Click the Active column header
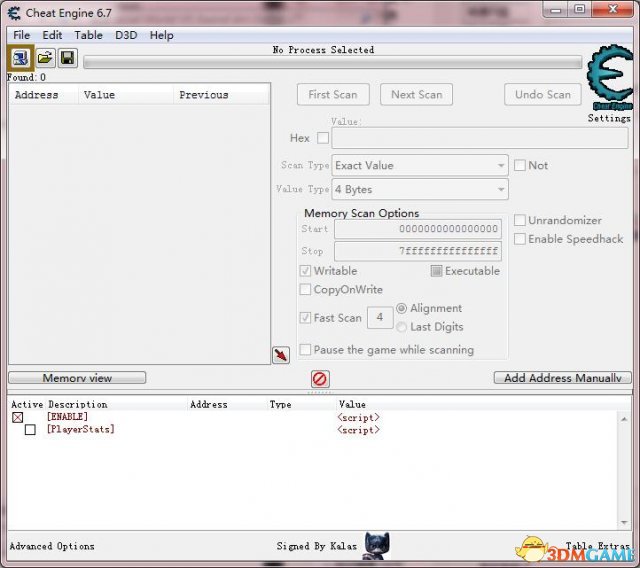Viewport: 640px width, 568px height. pyautogui.click(x=27, y=404)
